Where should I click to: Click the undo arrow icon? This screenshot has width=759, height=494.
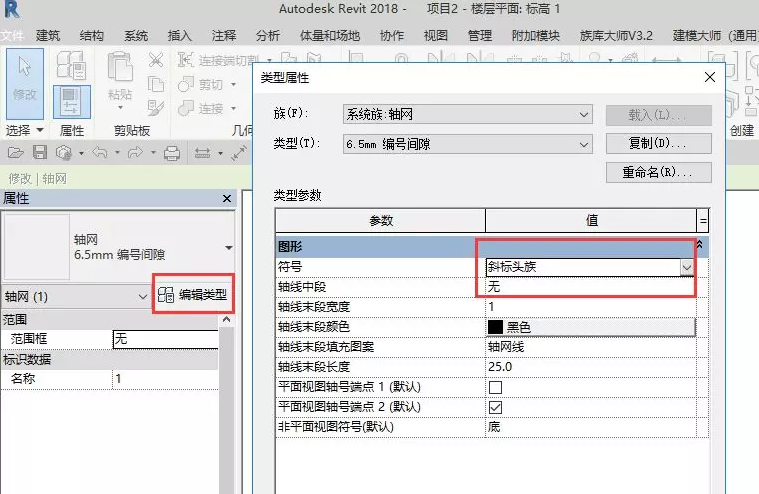98,153
